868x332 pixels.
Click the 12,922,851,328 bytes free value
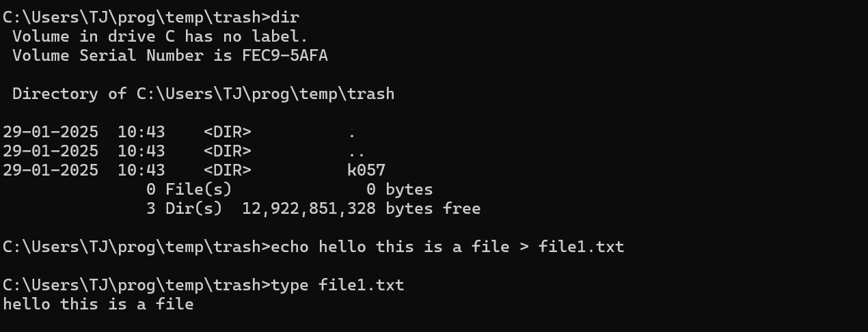point(361,208)
